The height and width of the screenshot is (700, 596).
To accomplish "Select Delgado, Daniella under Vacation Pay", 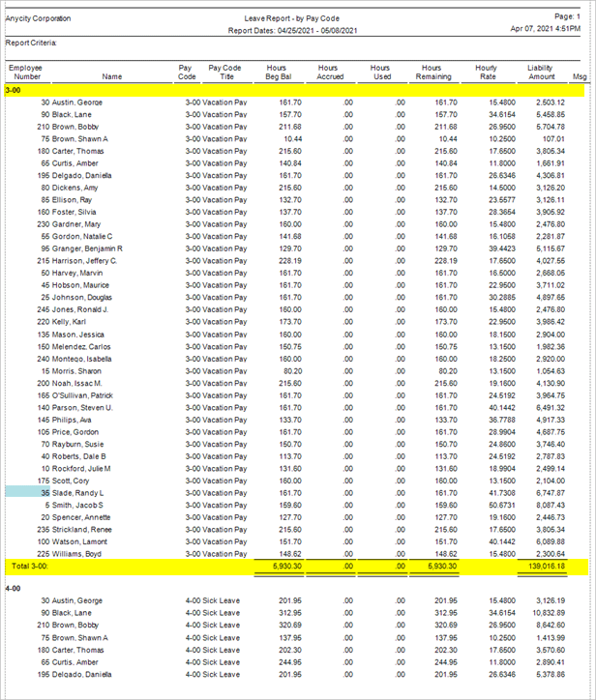I will point(81,175).
